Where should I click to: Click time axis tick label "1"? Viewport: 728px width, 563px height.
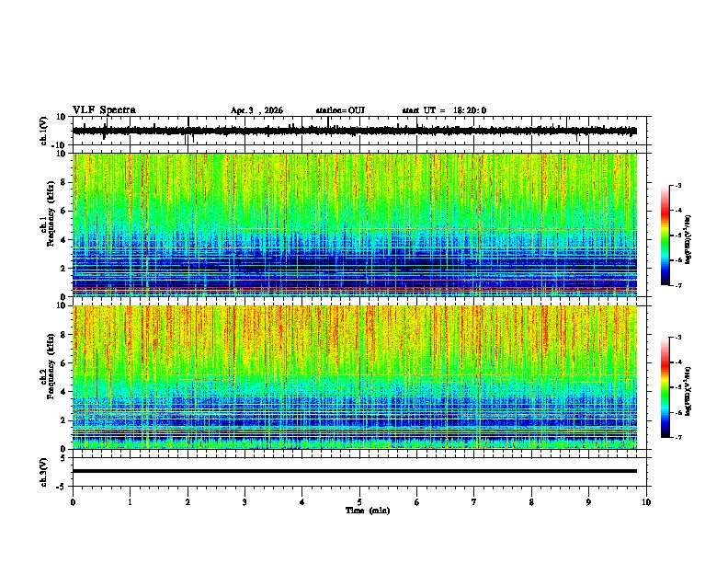130,502
